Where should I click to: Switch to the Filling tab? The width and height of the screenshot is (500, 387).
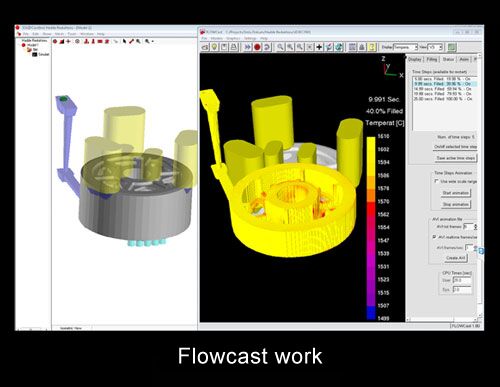[x=432, y=59]
